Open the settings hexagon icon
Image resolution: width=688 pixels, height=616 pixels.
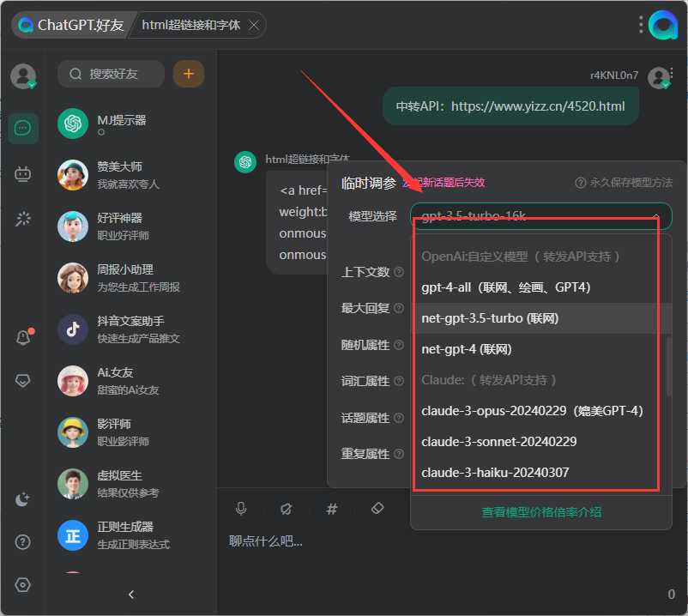click(23, 585)
